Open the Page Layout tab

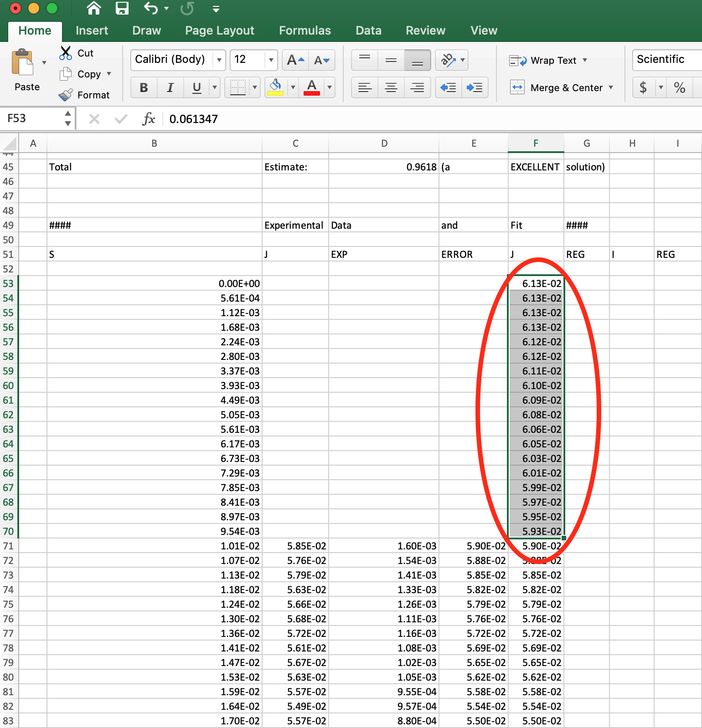[x=219, y=31]
